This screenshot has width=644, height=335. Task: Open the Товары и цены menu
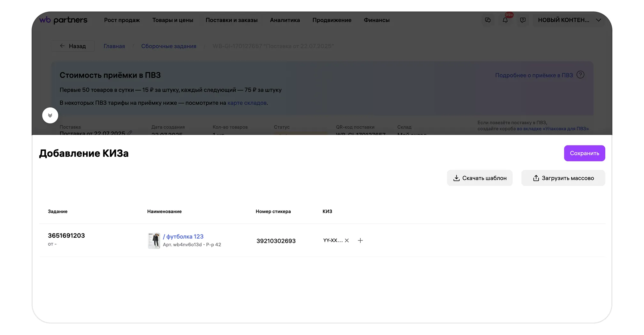tap(172, 20)
